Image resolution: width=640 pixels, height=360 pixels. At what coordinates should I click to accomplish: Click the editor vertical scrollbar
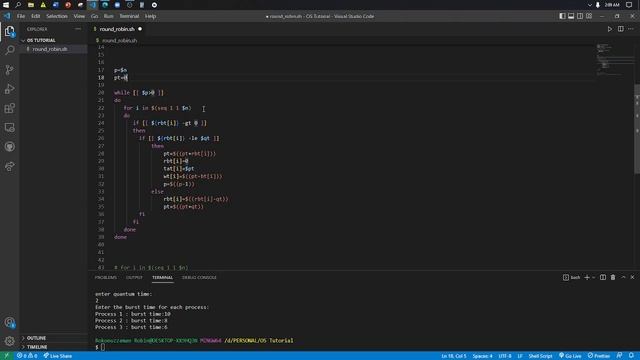637,129
